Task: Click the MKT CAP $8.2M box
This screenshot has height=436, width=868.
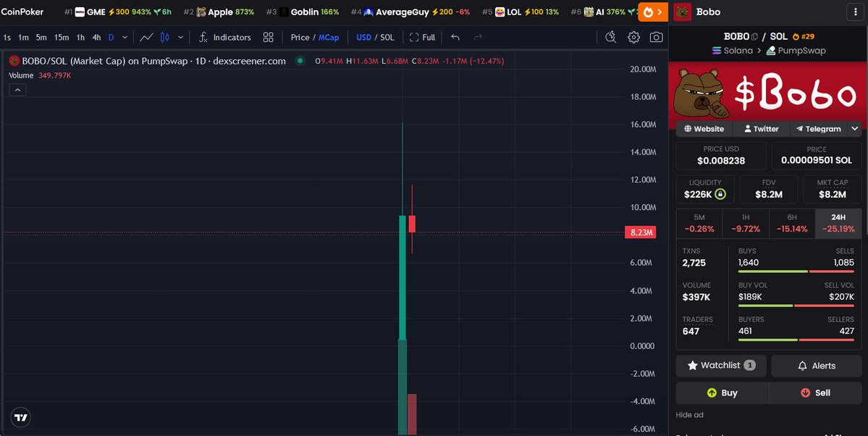Action: click(832, 190)
